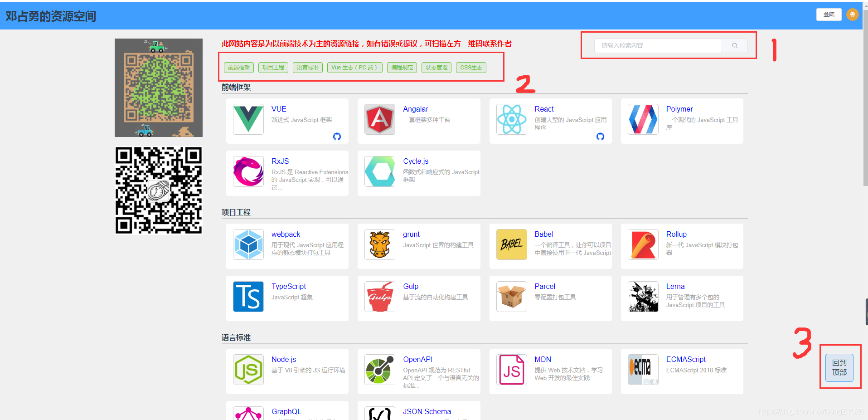
Task: Open the ECMAScript link
Action: click(686, 359)
